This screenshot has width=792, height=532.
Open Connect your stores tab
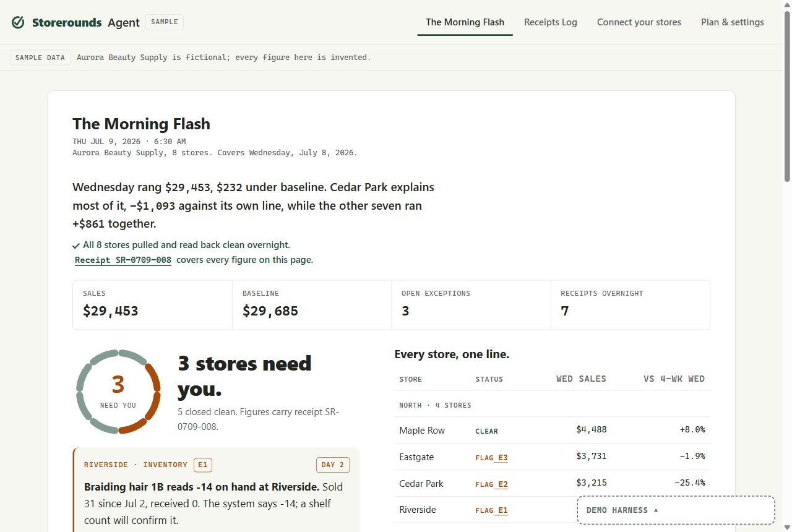click(639, 22)
